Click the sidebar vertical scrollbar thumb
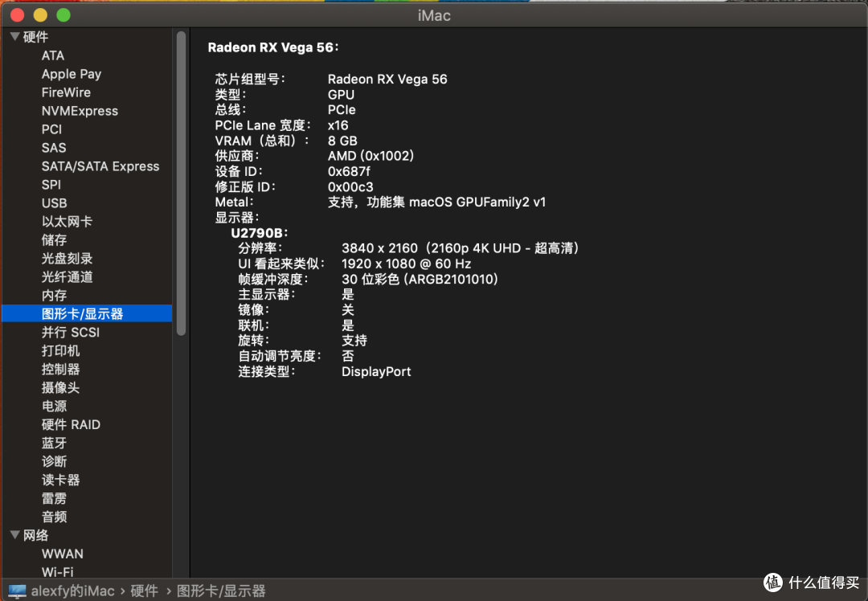The image size is (868, 601). tap(181, 182)
